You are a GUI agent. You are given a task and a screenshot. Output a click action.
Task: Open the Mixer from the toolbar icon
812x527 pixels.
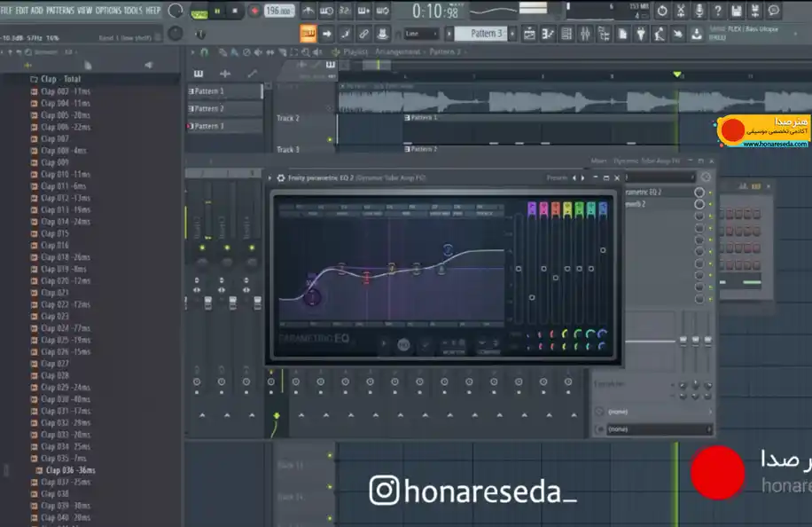[585, 35]
